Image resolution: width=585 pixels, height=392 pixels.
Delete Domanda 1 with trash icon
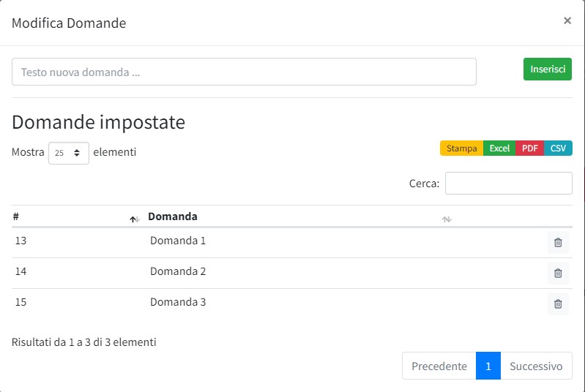[x=558, y=243]
